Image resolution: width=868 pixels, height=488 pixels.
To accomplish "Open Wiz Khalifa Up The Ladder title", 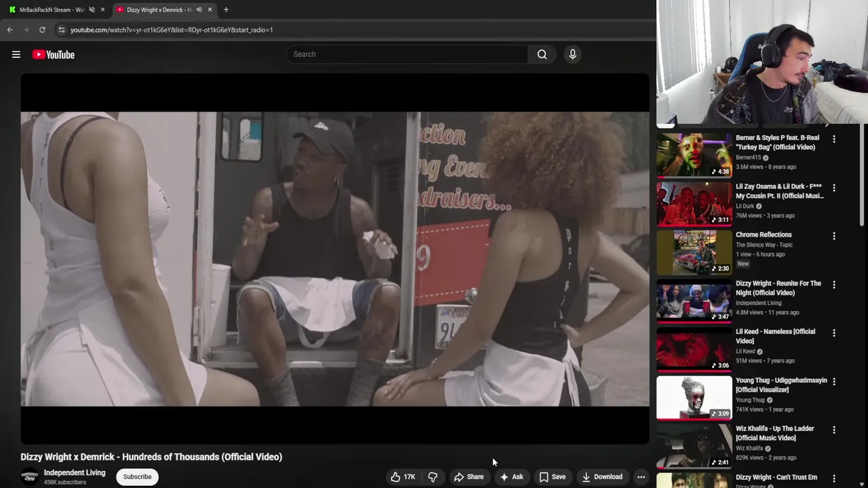I will coord(775,433).
